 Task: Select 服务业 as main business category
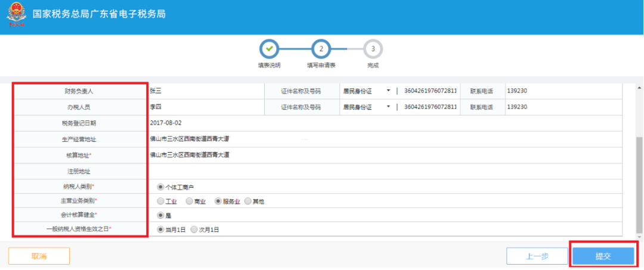click(x=218, y=201)
